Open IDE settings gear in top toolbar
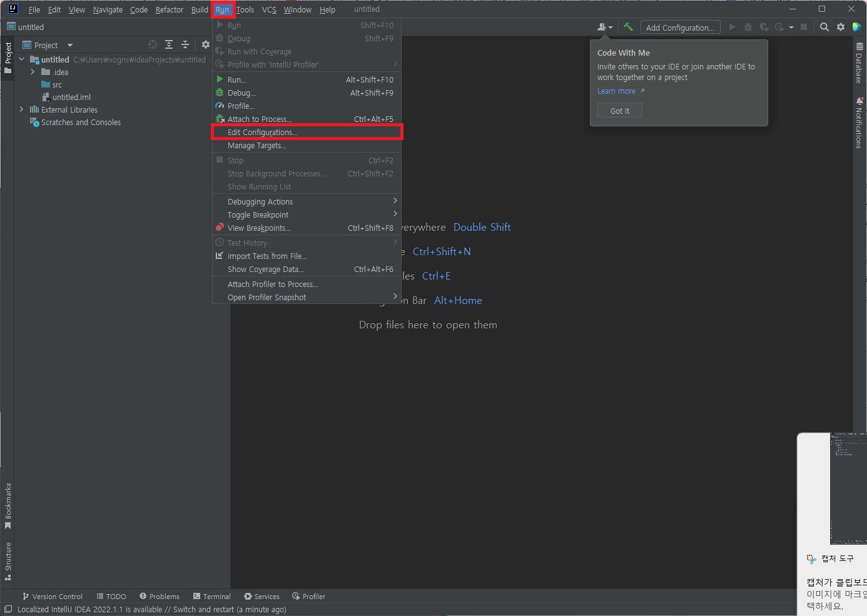The image size is (867, 616). [x=841, y=27]
